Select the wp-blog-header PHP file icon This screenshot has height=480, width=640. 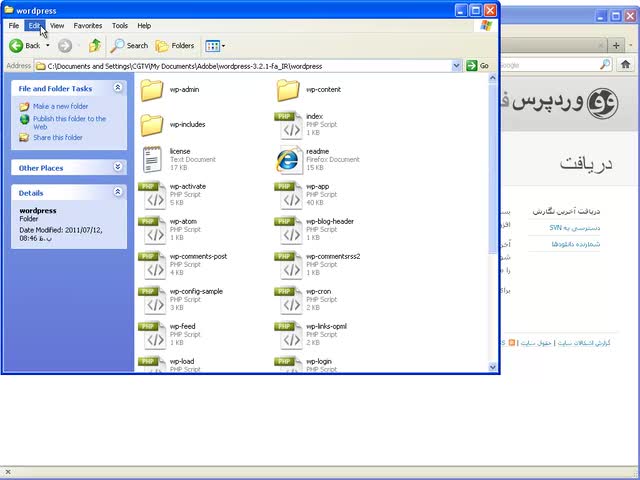289,230
